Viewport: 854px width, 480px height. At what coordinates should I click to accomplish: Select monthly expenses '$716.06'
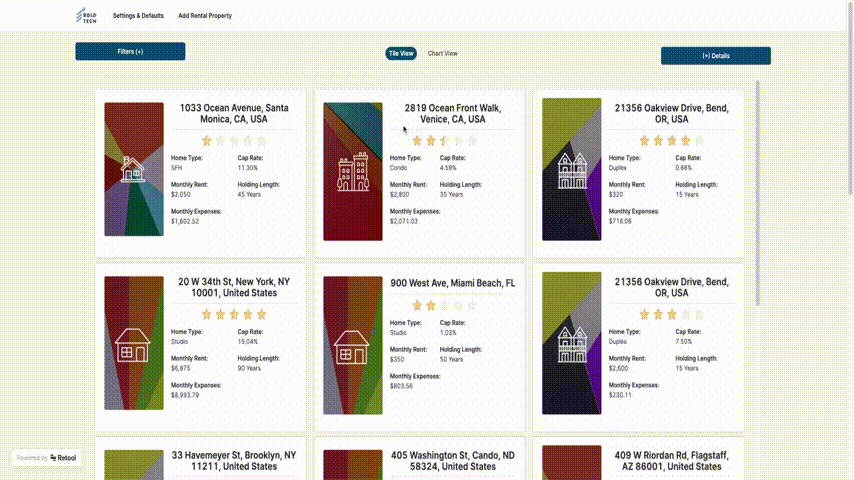[x=620, y=221]
